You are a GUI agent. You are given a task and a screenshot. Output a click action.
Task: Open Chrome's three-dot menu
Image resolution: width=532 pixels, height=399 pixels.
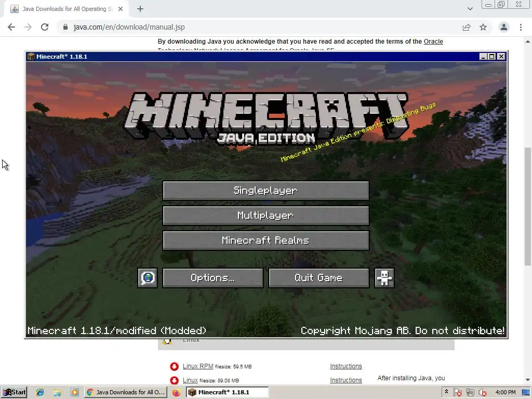521,27
